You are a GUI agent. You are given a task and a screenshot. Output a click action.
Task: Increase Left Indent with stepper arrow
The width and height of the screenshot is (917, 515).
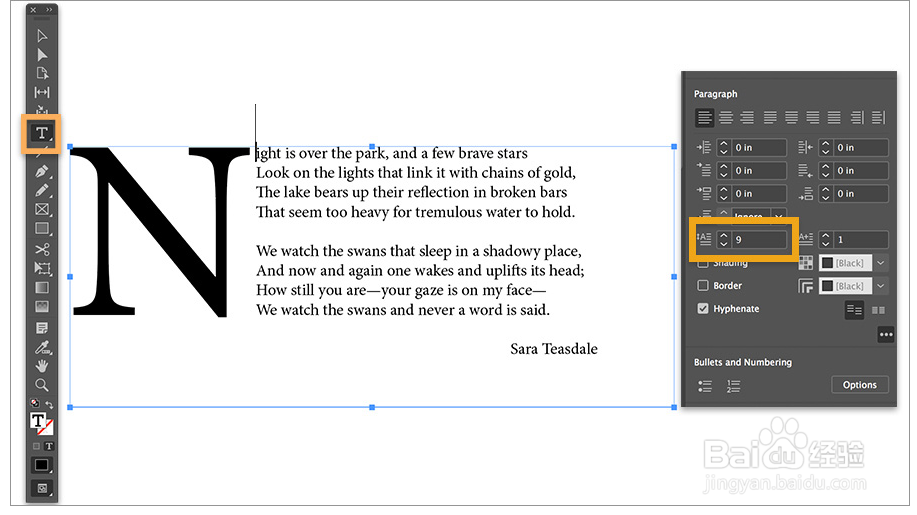[x=724, y=144]
